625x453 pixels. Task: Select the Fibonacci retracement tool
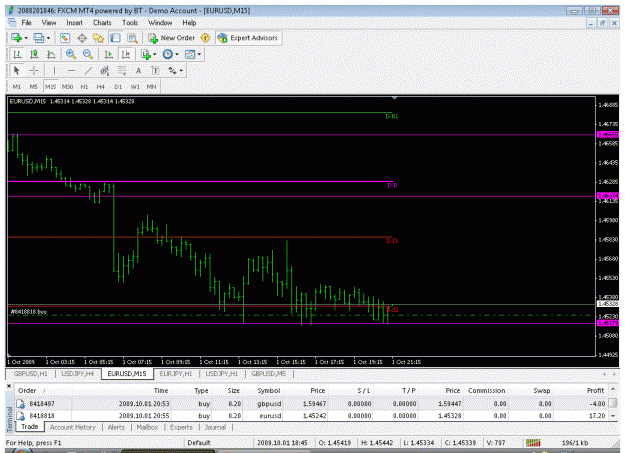[x=122, y=71]
